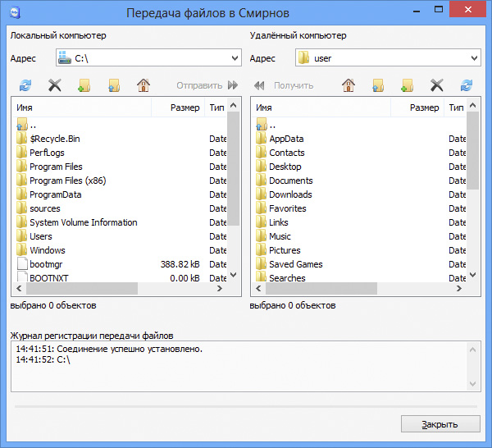Create a new folder on remote computer
Screen dimensions: 492x448
[x=408, y=85]
